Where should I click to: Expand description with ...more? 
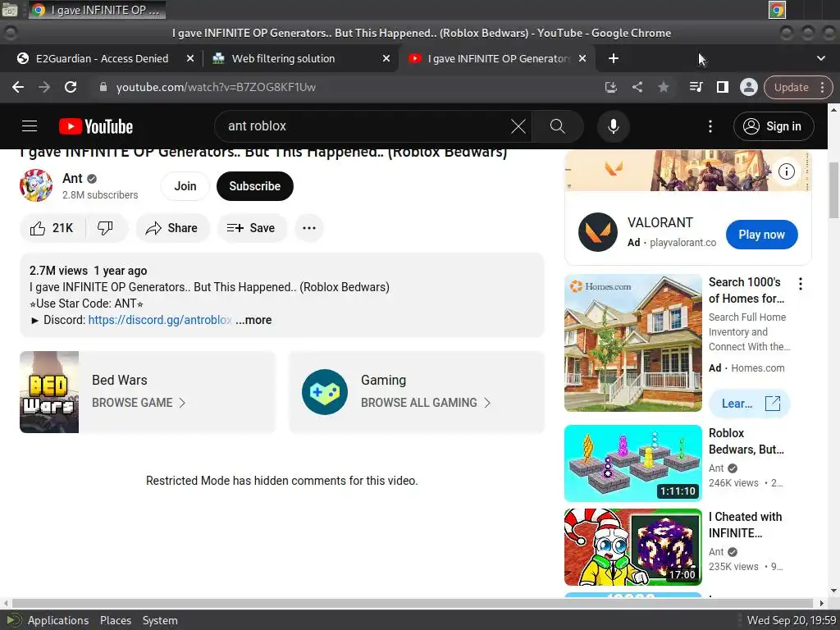point(254,321)
